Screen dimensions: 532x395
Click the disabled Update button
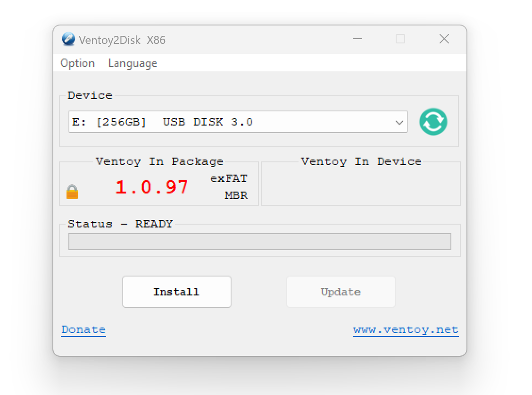[x=341, y=291]
